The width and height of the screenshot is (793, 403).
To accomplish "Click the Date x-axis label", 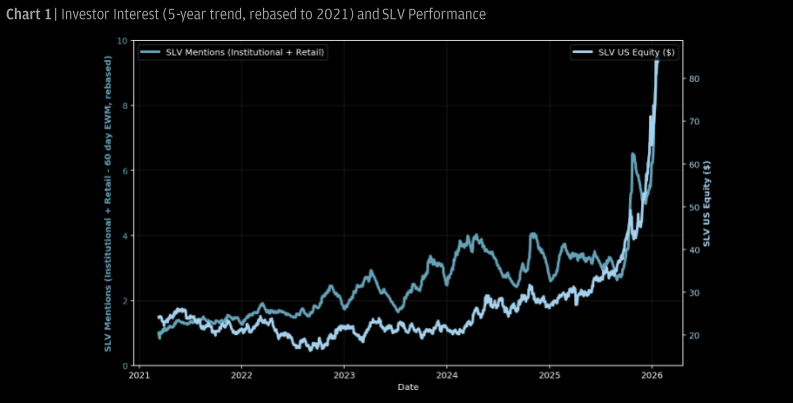I will pos(407,387).
